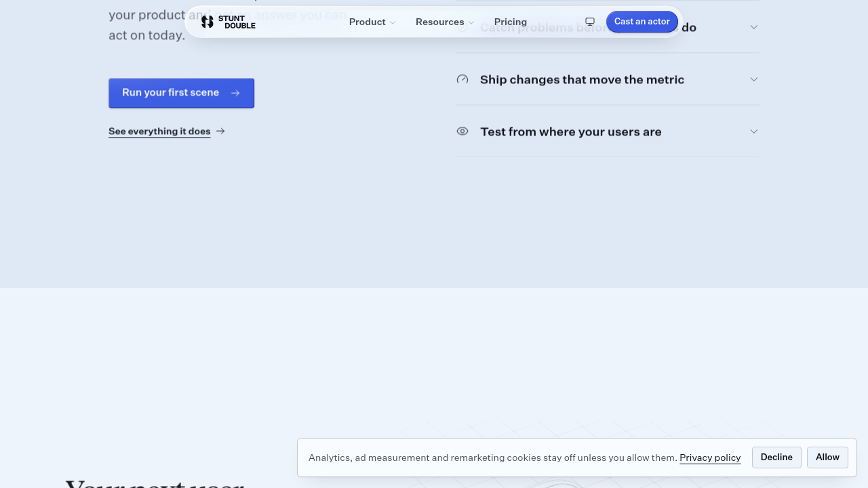Expand Ship changes that move the metric chevron
Viewport: 868px width, 488px height.
[753, 79]
